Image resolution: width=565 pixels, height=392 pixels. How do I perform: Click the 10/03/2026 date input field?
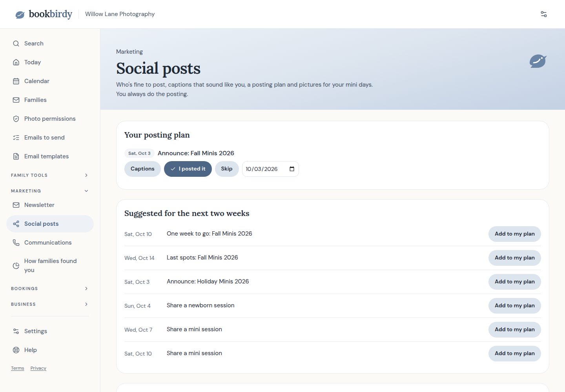tap(270, 169)
